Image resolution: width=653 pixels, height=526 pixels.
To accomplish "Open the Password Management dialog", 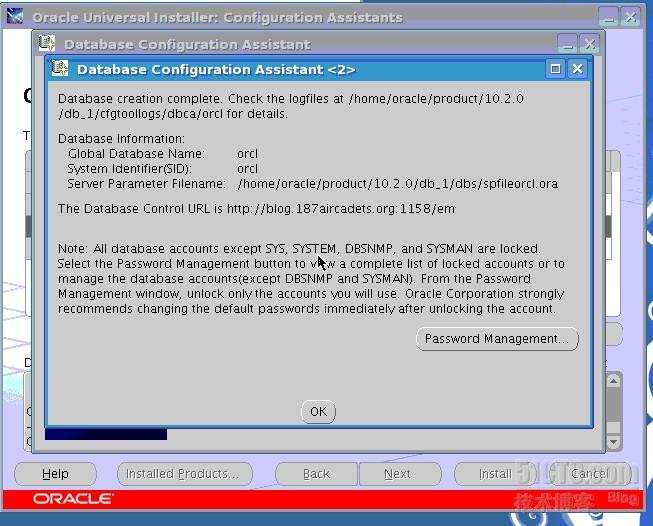I will click(x=497, y=339).
